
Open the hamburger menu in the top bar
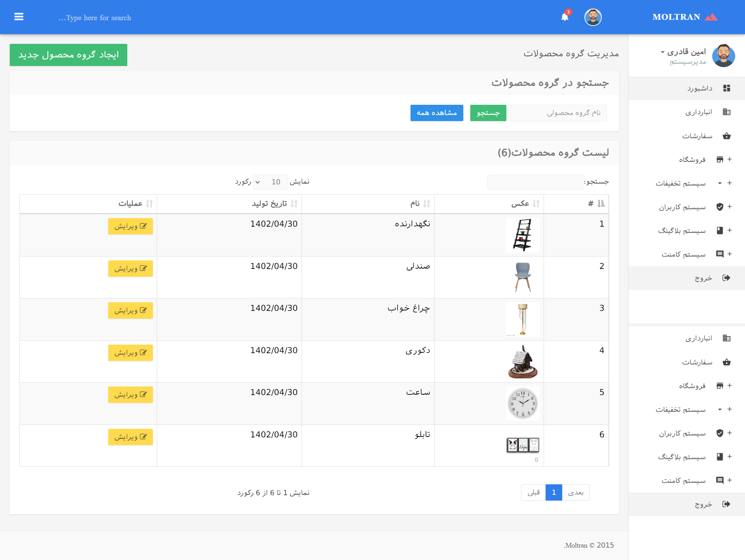tap(19, 17)
